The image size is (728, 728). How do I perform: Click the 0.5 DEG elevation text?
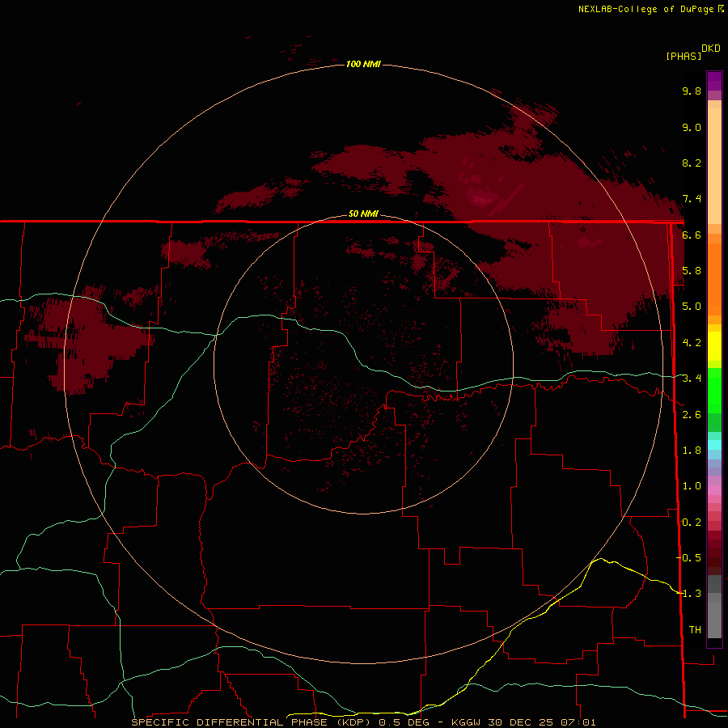pos(404,722)
